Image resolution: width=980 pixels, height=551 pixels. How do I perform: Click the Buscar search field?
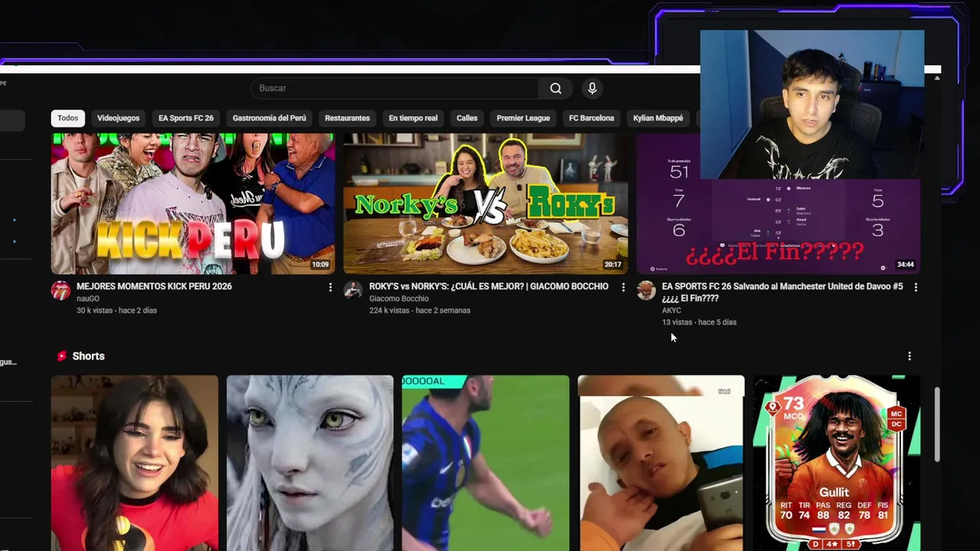[394, 88]
